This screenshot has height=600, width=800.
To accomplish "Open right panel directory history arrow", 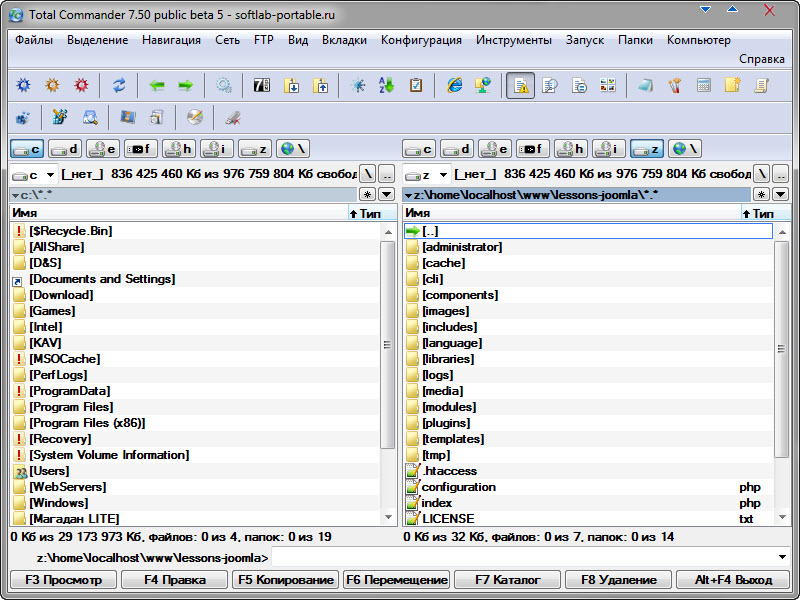I will pos(781,194).
